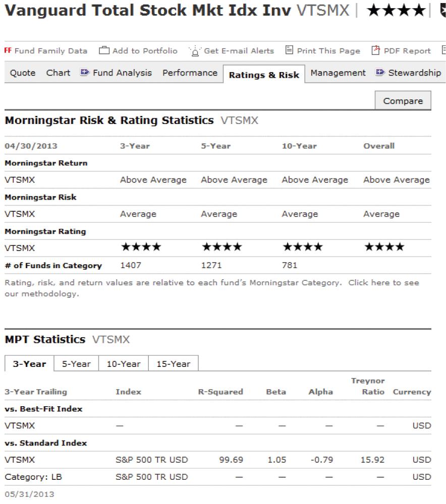Open the Fund Analysis tab
This screenshot has width=446, height=504.
122,73
